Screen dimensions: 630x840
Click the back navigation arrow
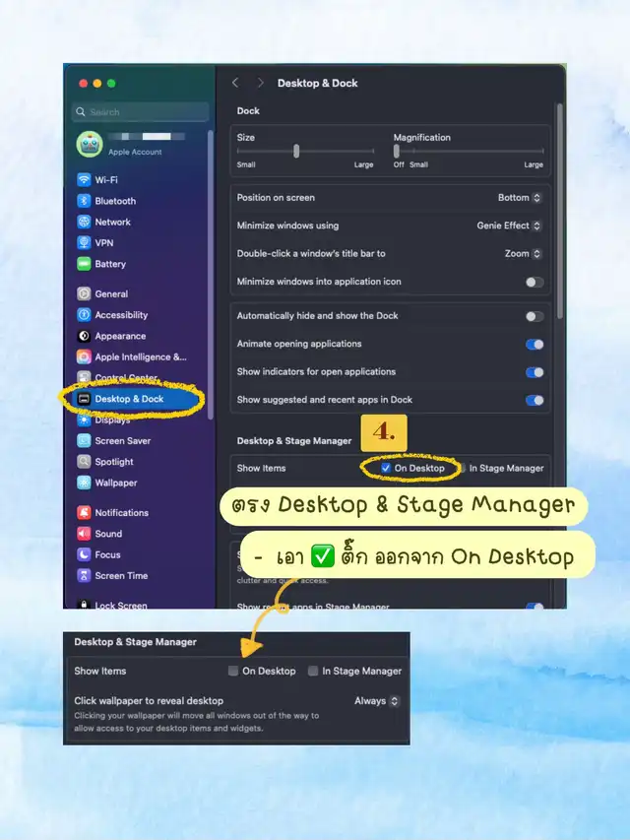[235, 84]
